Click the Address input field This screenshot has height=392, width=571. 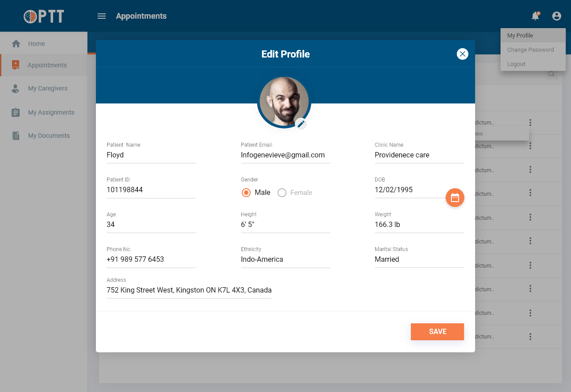(x=189, y=290)
